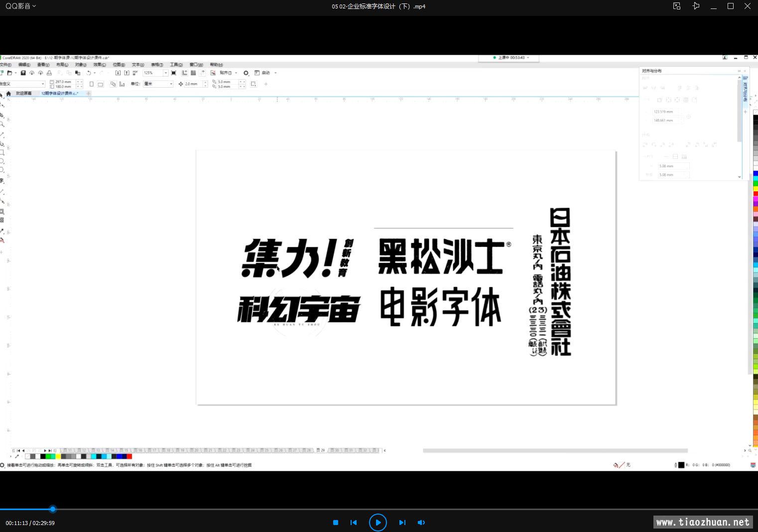Select the Ellipse tool
Image resolution: width=758 pixels, height=532 pixels.
click(x=2, y=161)
